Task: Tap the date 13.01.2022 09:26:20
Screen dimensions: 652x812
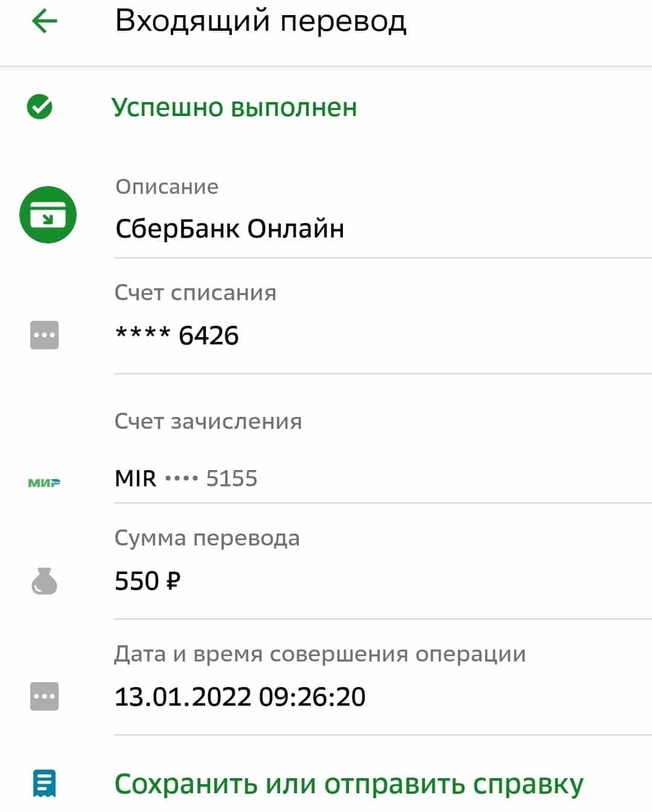Action: click(240, 697)
